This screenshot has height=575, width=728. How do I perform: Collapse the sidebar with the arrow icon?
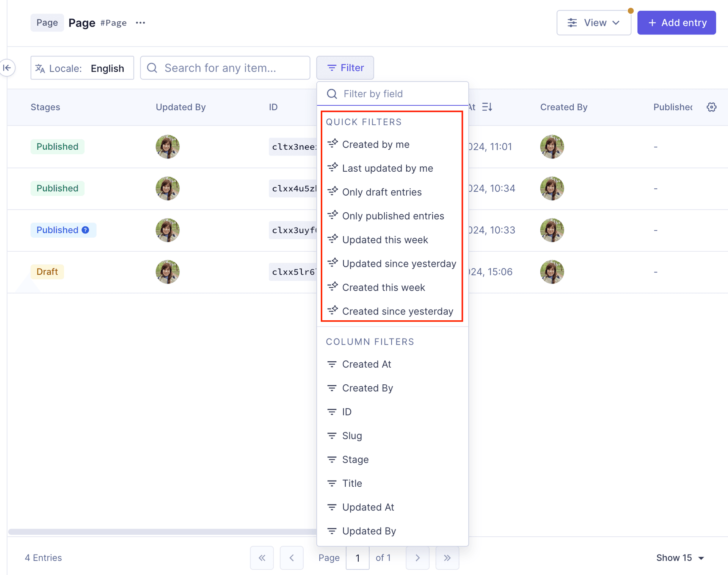(x=7, y=68)
